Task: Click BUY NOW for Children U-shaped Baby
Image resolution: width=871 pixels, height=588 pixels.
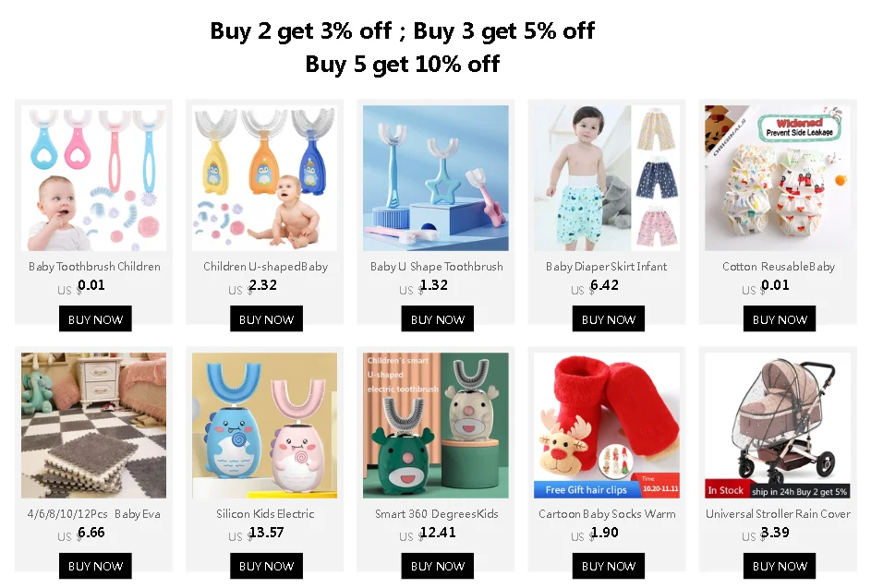Action: click(x=267, y=318)
